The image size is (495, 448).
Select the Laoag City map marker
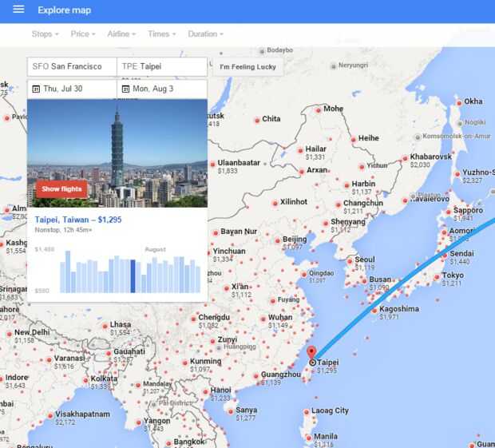pyautogui.click(x=307, y=412)
